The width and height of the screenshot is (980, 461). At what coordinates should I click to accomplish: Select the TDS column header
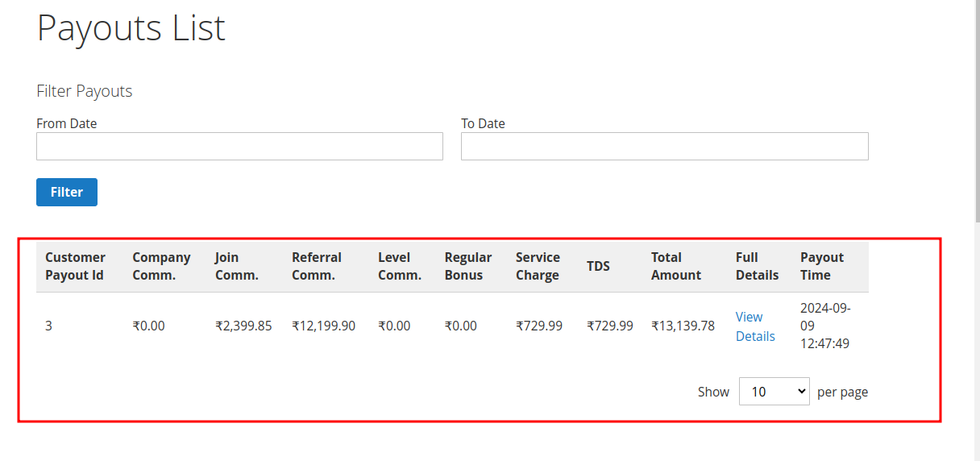[x=598, y=266]
